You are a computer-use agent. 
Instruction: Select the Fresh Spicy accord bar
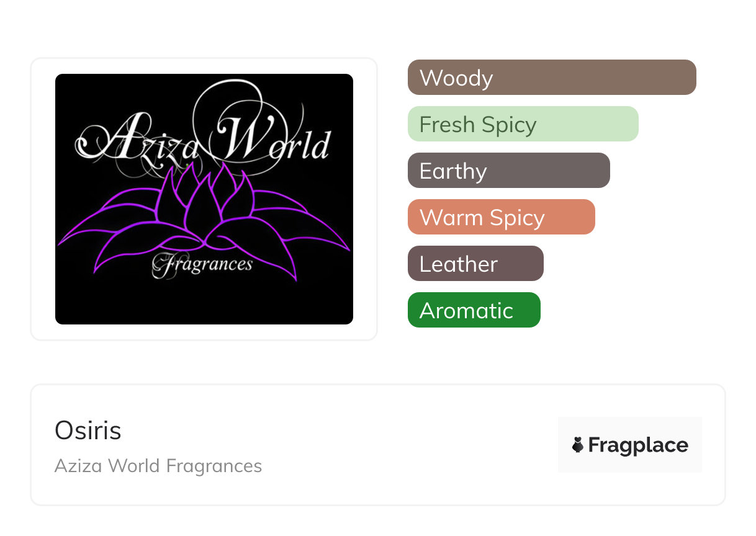click(x=523, y=124)
